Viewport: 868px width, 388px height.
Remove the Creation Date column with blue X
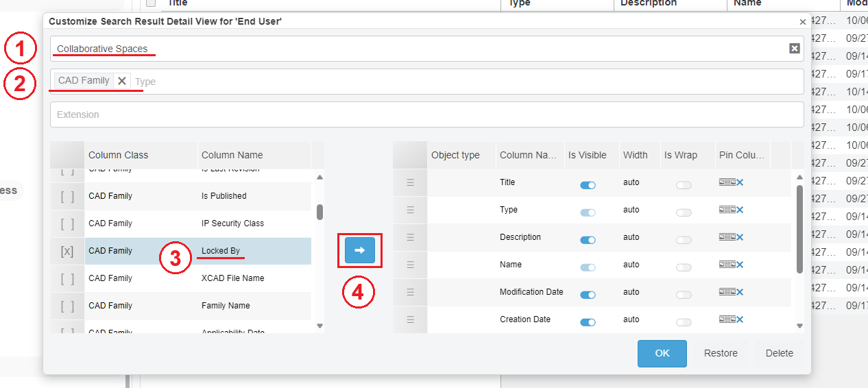pyautogui.click(x=740, y=319)
